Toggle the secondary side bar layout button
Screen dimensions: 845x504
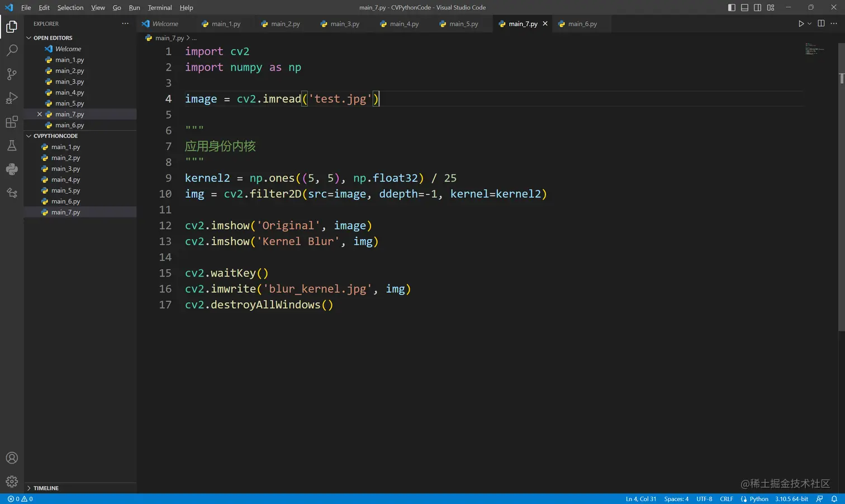(757, 7)
